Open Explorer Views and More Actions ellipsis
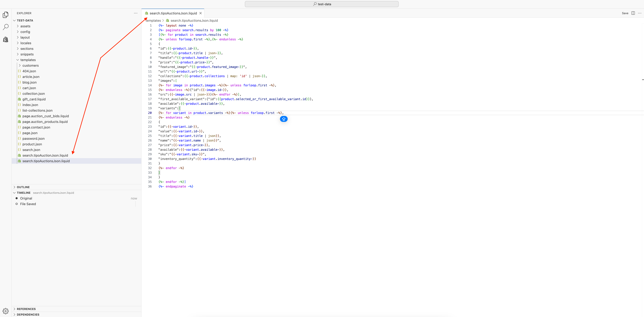 (136, 13)
